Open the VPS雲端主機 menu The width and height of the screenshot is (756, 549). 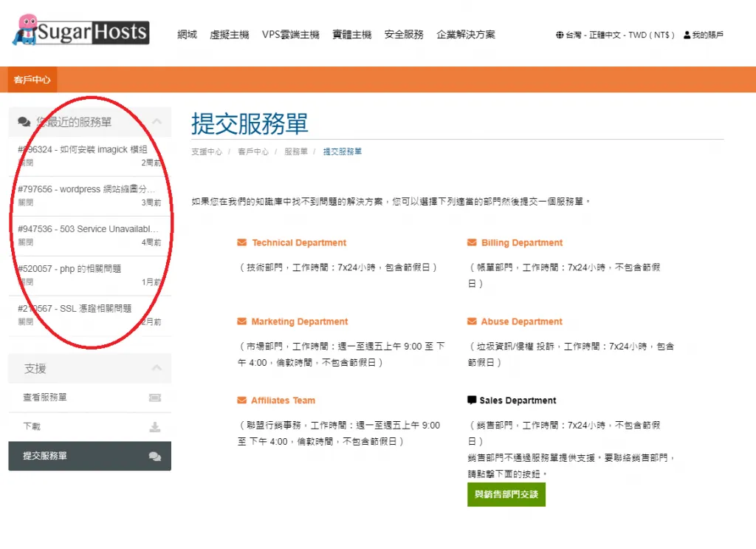(x=290, y=35)
